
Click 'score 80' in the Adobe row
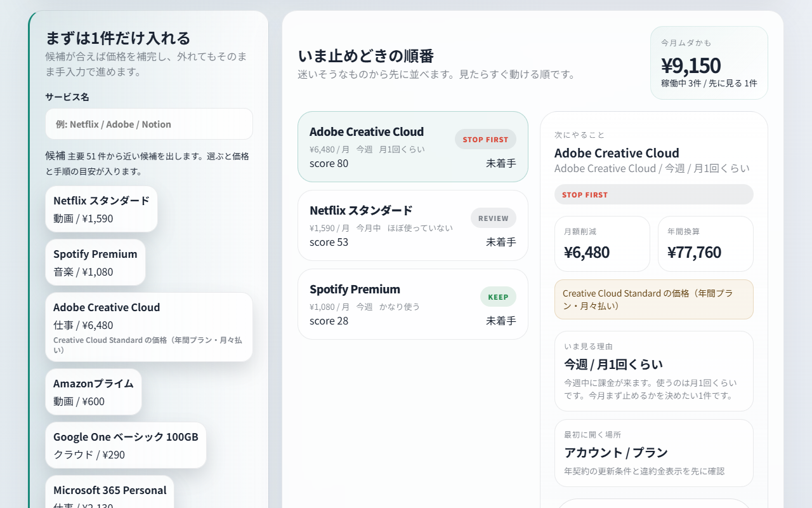tap(329, 163)
